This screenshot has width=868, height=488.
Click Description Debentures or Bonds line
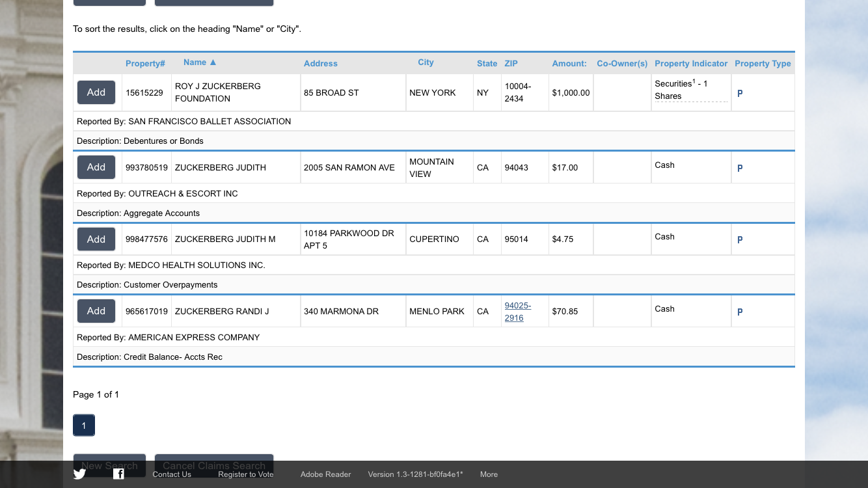(x=434, y=141)
